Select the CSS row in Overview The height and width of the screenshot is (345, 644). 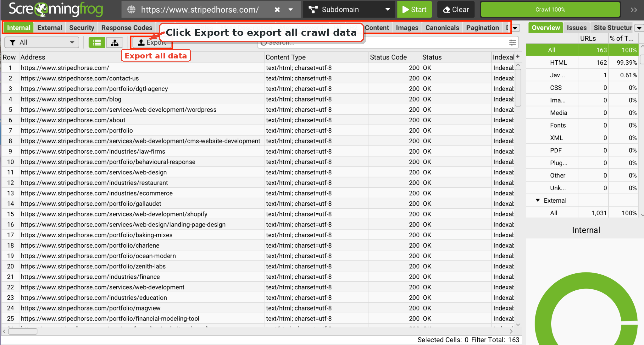tap(582, 88)
